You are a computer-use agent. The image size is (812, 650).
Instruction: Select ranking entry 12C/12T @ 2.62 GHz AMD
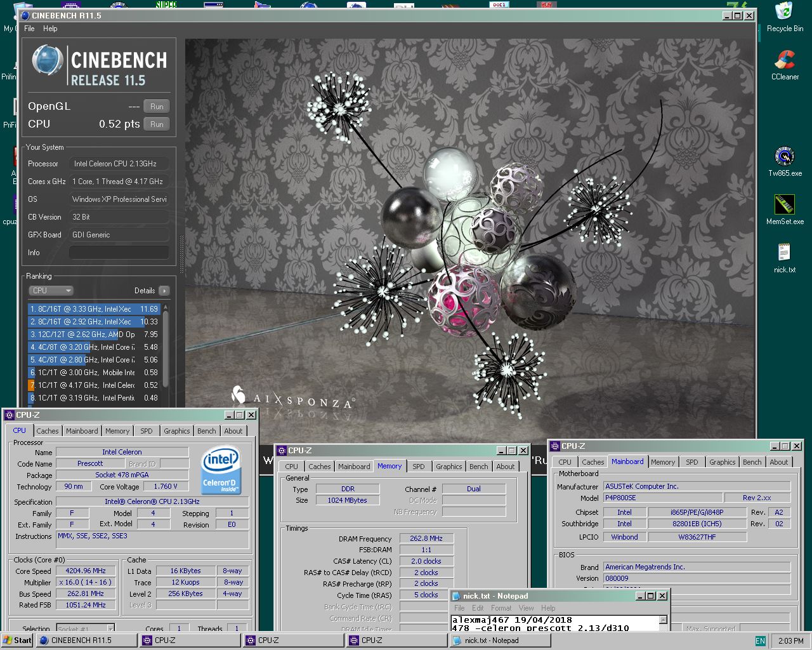pyautogui.click(x=94, y=335)
